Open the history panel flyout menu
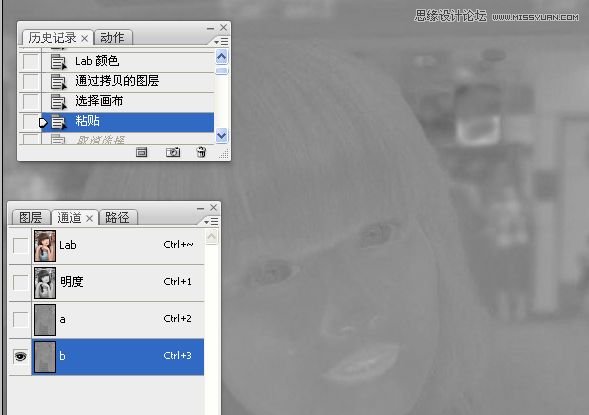Image resolution: width=589 pixels, height=415 pixels. [x=221, y=42]
